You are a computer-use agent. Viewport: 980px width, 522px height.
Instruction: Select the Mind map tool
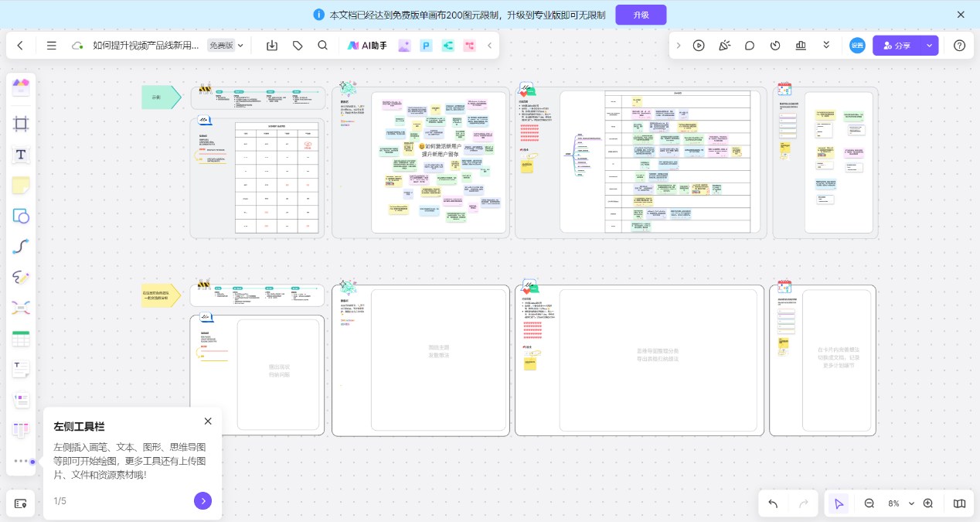click(x=21, y=308)
